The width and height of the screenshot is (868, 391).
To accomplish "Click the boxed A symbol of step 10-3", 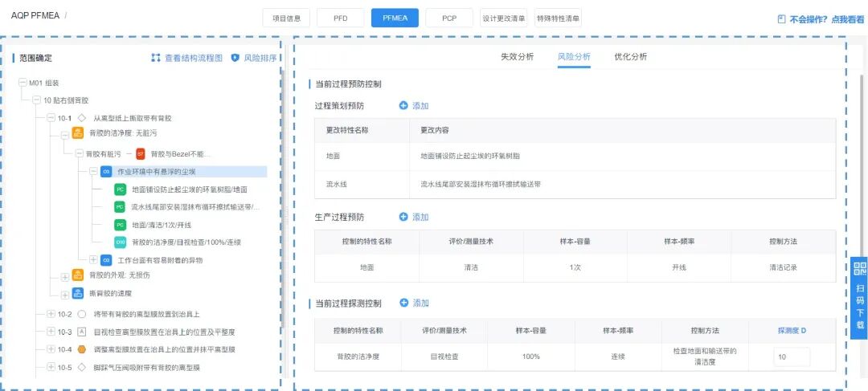I will tap(82, 332).
